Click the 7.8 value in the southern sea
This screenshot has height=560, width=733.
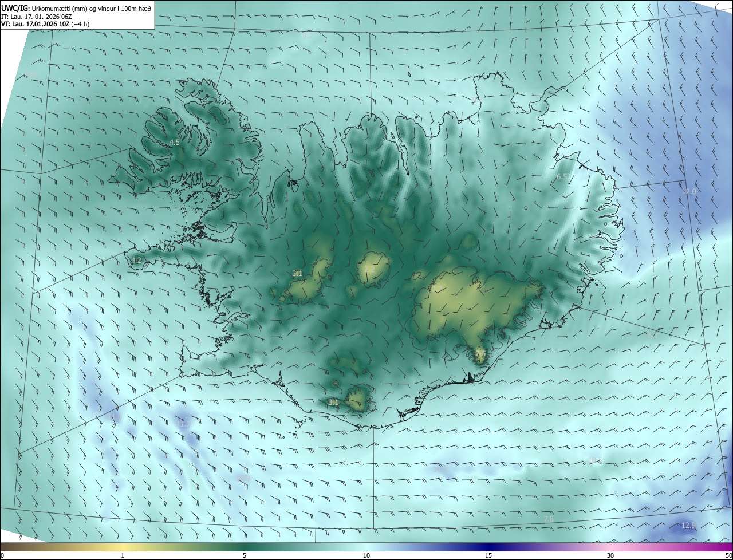(x=549, y=519)
